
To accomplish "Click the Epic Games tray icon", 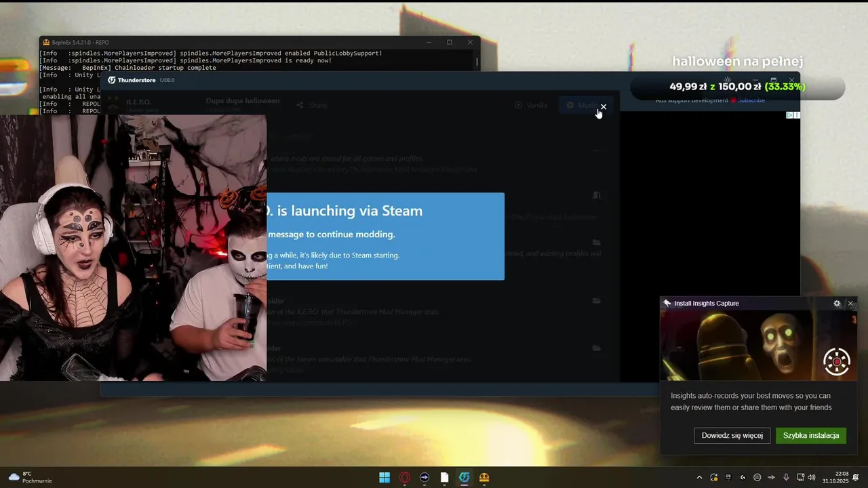I will (x=728, y=477).
